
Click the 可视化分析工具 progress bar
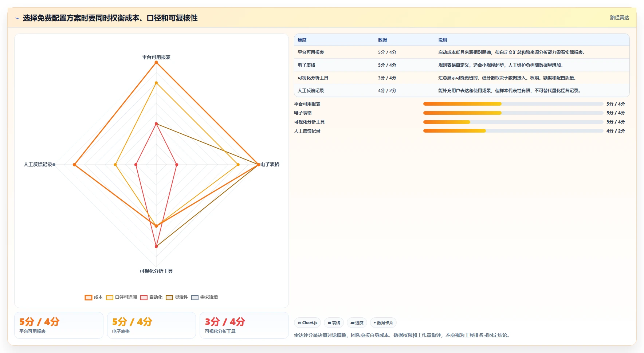(513, 122)
